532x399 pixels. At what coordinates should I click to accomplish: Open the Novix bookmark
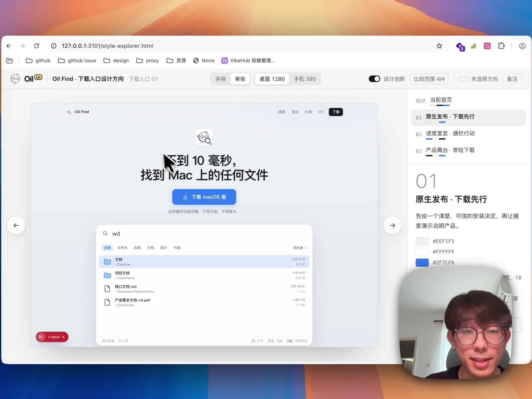coord(204,61)
